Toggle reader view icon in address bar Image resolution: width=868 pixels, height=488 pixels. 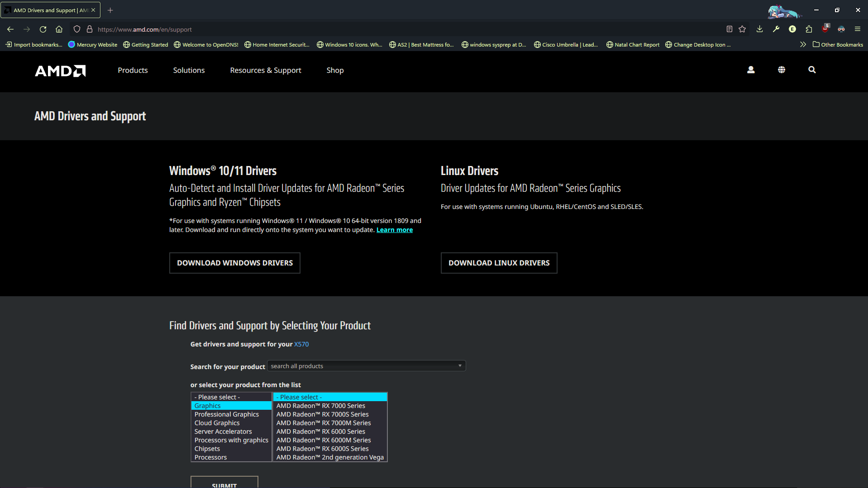(730, 29)
